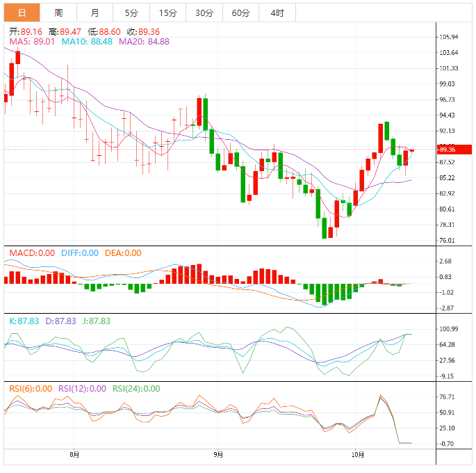Click the 76.71 RSI axis label

click(x=447, y=397)
